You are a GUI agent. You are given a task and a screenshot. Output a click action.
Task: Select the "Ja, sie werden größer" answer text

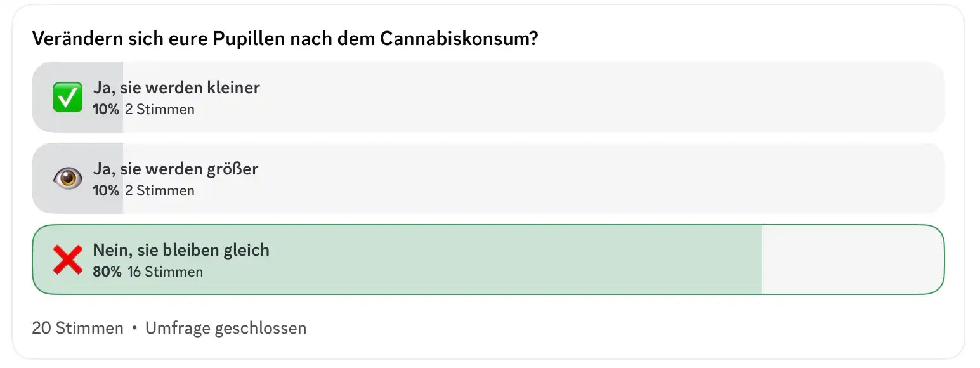[x=176, y=169]
